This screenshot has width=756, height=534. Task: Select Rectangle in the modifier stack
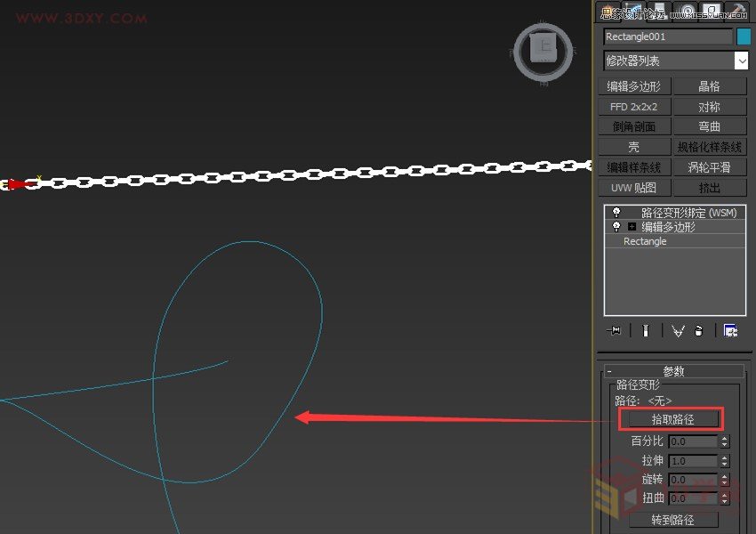point(645,241)
